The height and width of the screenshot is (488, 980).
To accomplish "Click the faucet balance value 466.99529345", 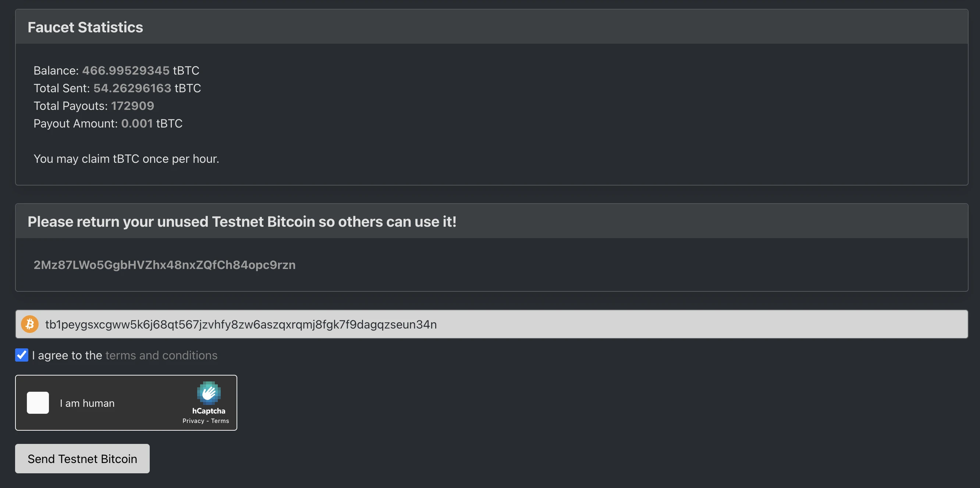I will click(125, 70).
